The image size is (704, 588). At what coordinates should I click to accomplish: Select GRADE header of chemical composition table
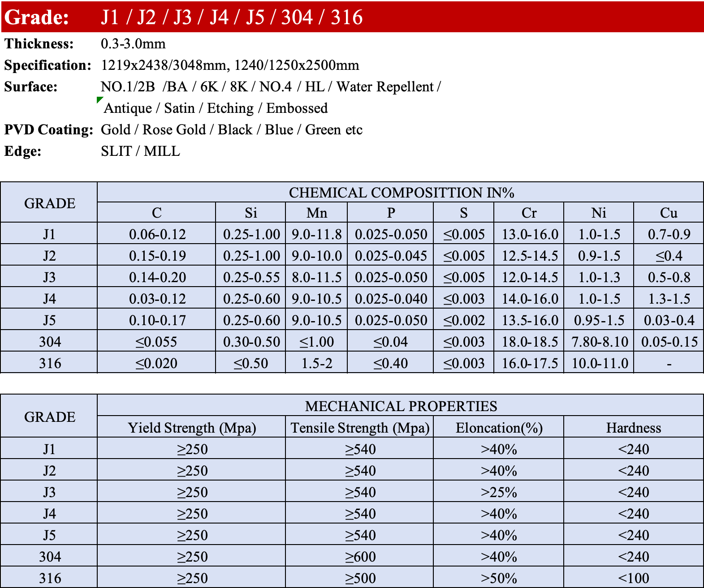coord(49,203)
